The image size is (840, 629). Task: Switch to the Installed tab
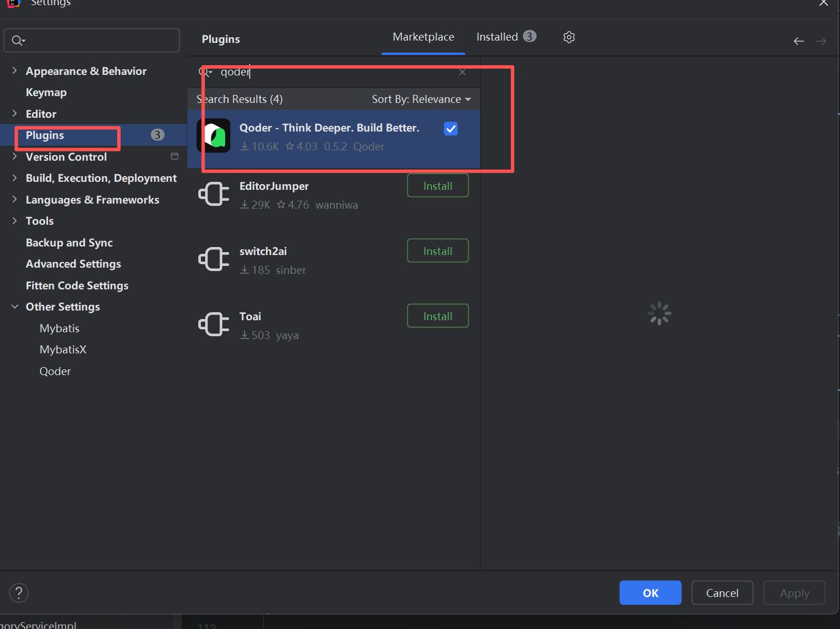(506, 37)
